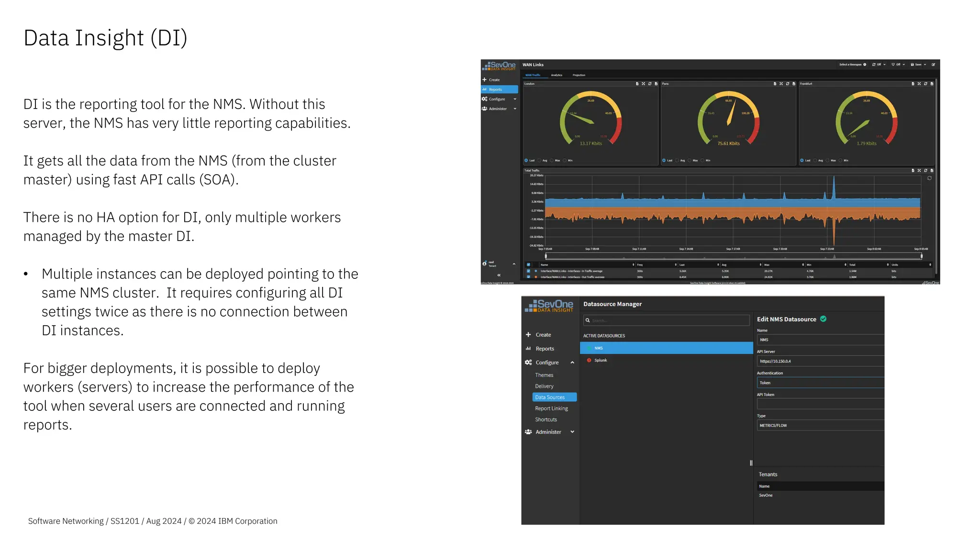This screenshot has height=551, width=980.
Task: Select the NMS active datasource row
Action: point(666,348)
